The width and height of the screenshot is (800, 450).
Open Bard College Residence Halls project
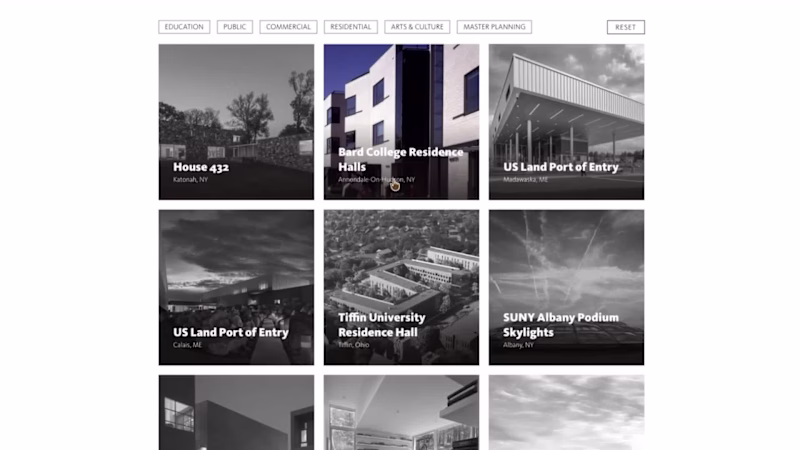pos(402,122)
